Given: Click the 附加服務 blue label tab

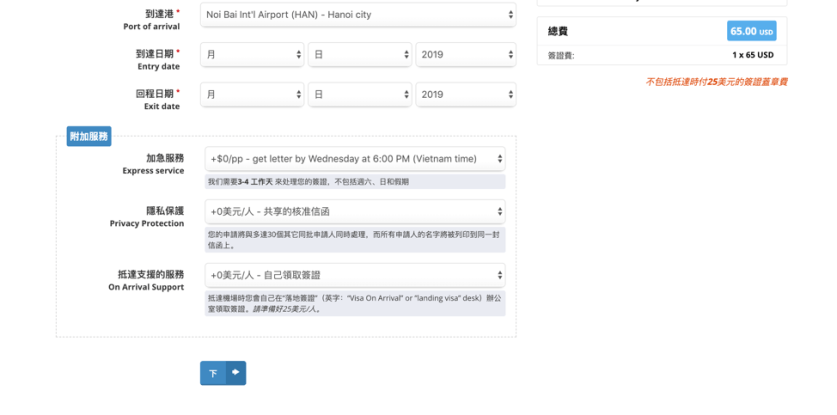Looking at the screenshot, I should [89, 136].
